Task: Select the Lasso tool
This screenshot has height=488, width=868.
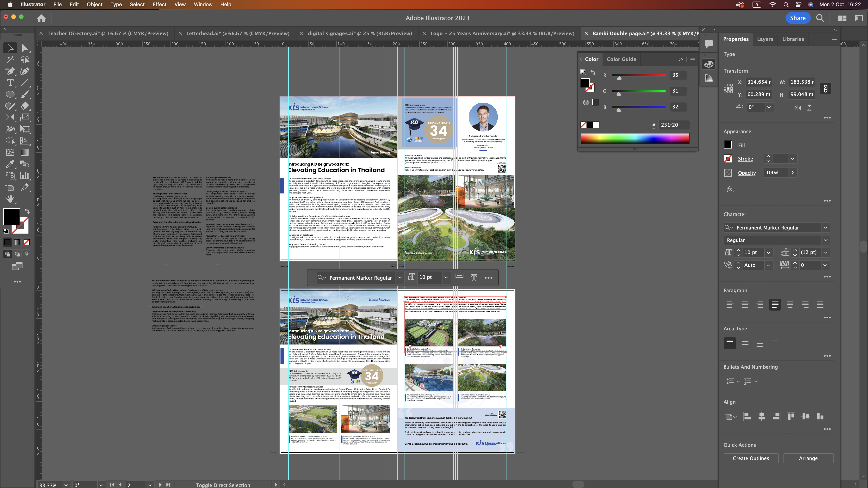Action: 25,60
